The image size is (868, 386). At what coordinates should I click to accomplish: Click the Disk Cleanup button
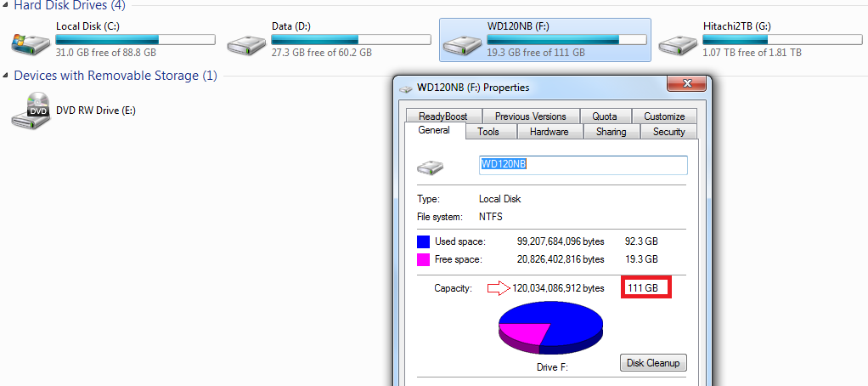653,363
